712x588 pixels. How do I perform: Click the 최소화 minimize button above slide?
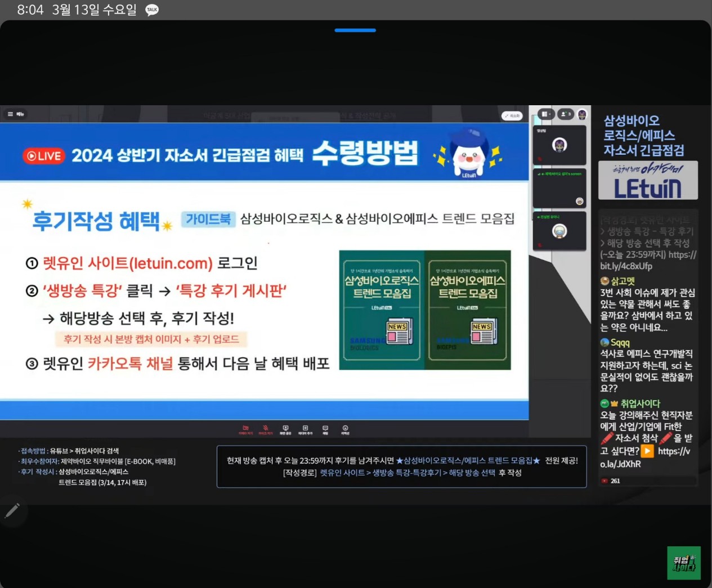point(512,116)
